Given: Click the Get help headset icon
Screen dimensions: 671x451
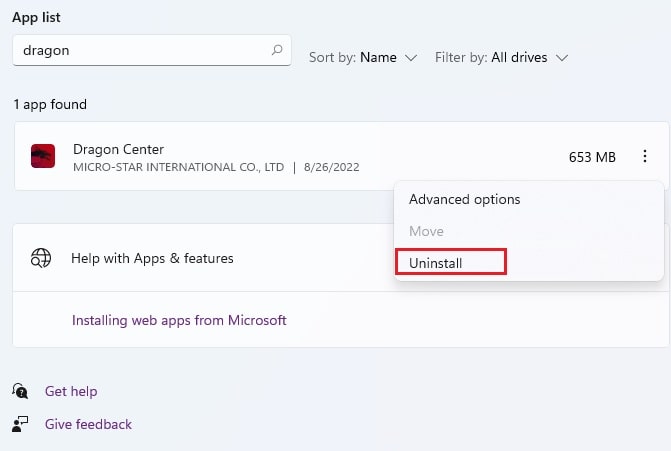Looking at the screenshot, I should 20,391.
